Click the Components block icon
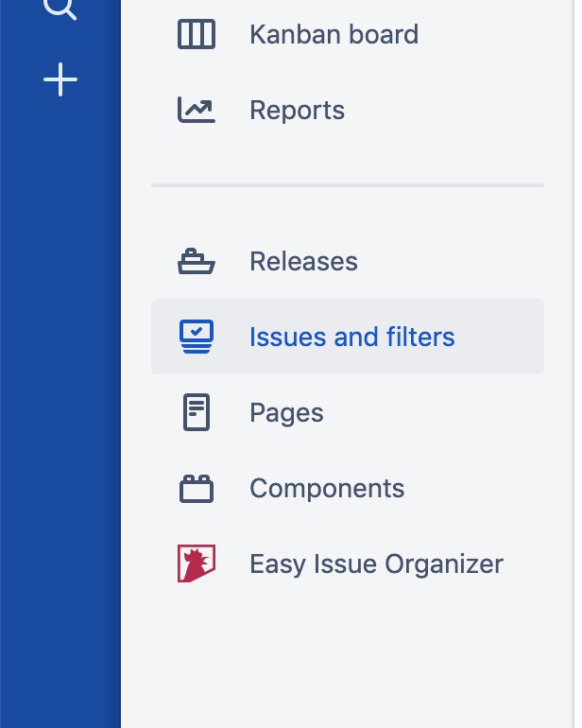The width and height of the screenshot is (582, 728). [x=197, y=489]
